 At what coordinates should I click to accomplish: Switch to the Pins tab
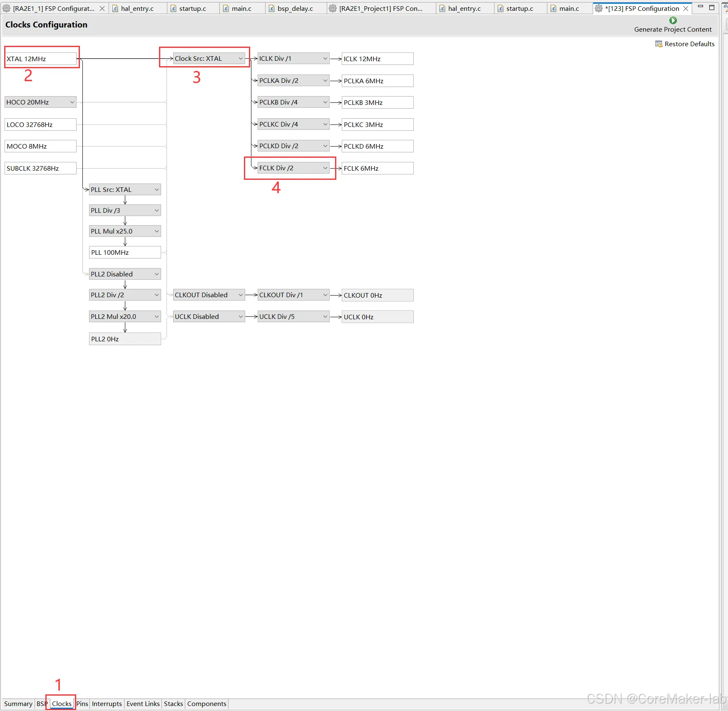pyautogui.click(x=82, y=704)
